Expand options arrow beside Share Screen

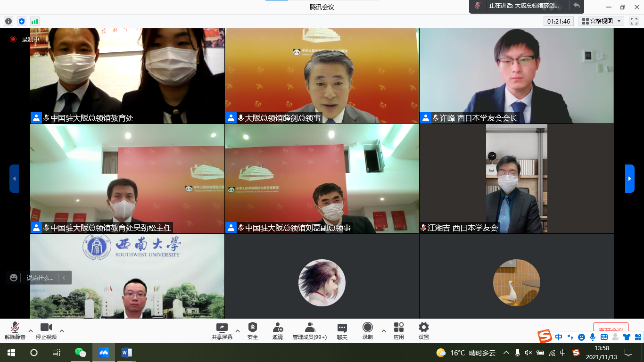tap(238, 330)
